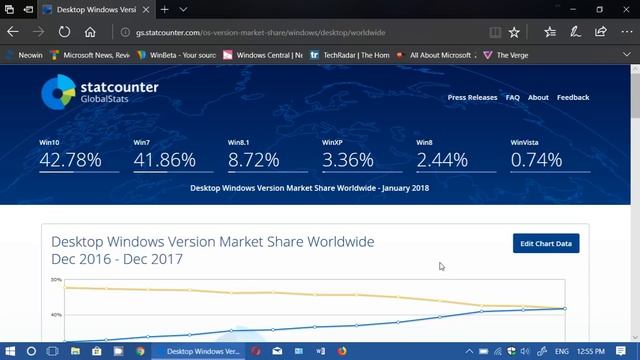
Task: Show site information icon in address bar
Action: click(125, 32)
